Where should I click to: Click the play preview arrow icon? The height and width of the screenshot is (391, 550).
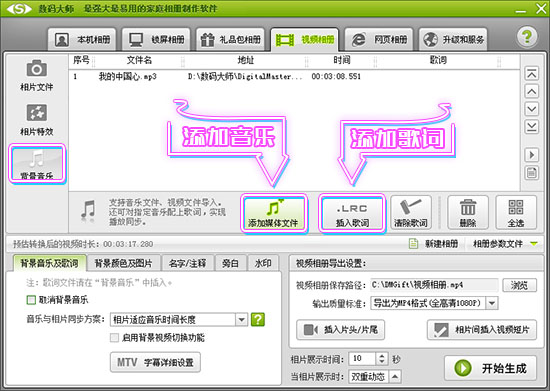pos(532,155)
